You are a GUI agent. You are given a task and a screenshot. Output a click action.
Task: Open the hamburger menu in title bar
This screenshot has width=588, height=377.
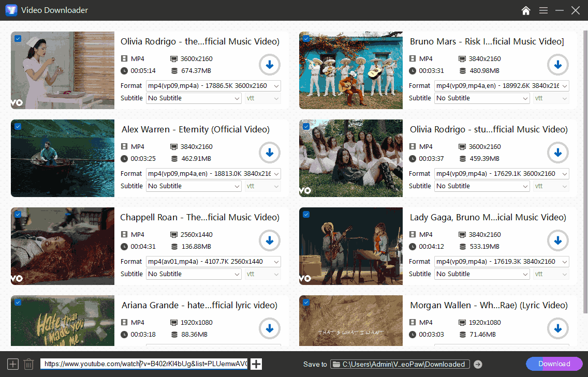click(x=543, y=10)
